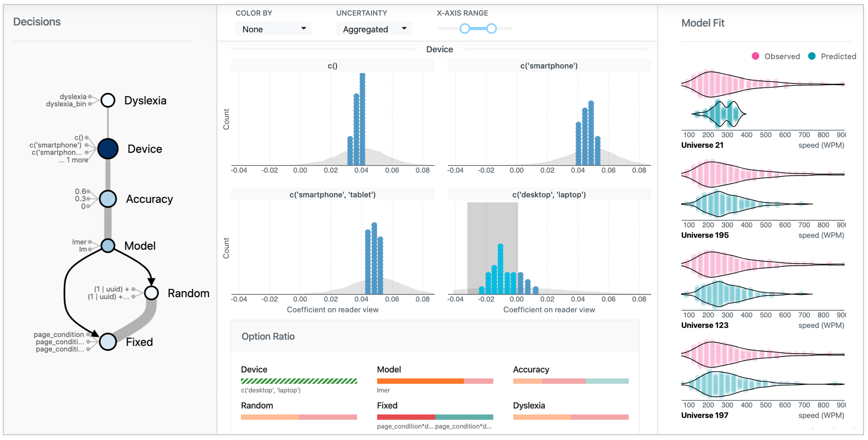Click the Universe 21 label
The width and height of the screenshot is (868, 440).
point(702,145)
